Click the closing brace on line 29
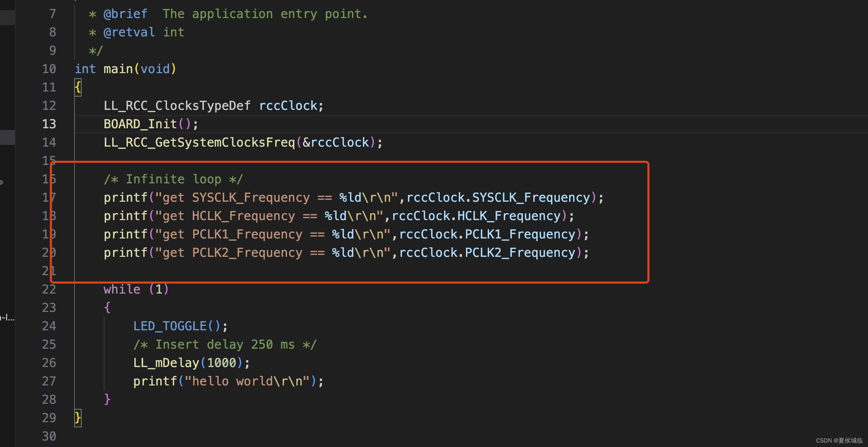868x447 pixels. [78, 418]
